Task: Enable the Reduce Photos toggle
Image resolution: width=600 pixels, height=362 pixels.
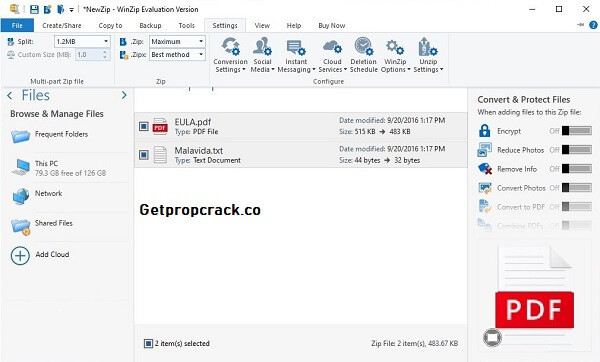Action: [577, 150]
